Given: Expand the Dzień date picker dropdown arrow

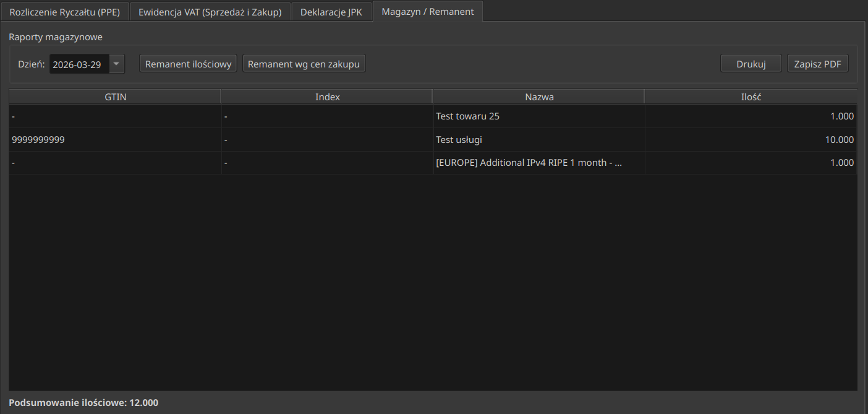Looking at the screenshot, I should 117,64.
